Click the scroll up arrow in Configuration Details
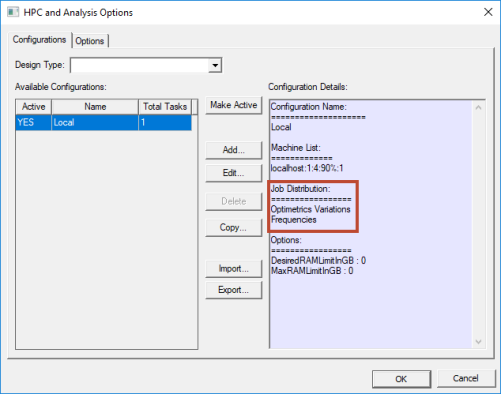Viewport: 501px width, 394px height. click(x=479, y=108)
